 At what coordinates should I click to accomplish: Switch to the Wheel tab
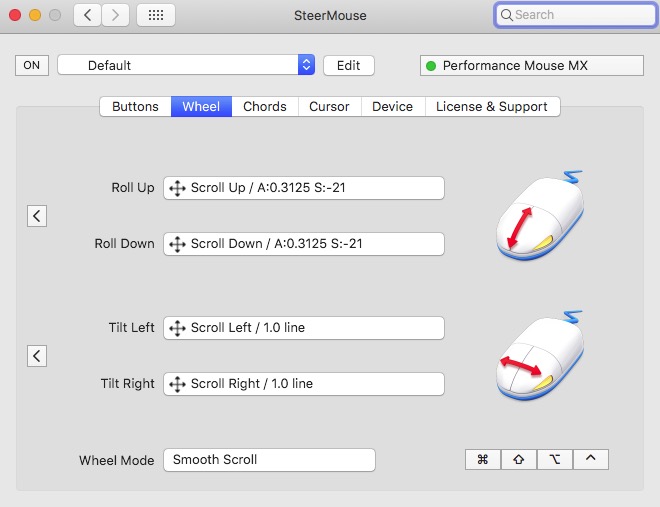[201, 106]
